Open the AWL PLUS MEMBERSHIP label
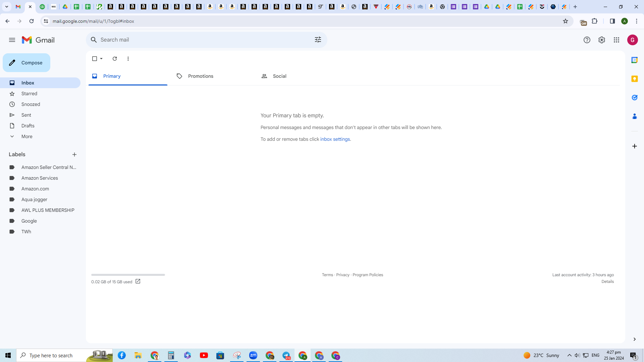Screen dimensions: 644x362 [x=40, y=210]
